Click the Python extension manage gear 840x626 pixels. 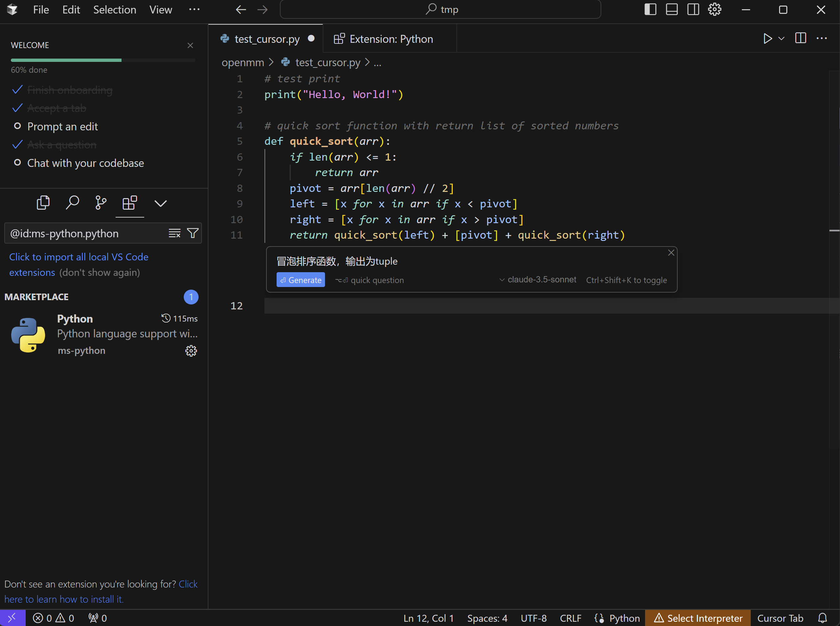pos(191,351)
